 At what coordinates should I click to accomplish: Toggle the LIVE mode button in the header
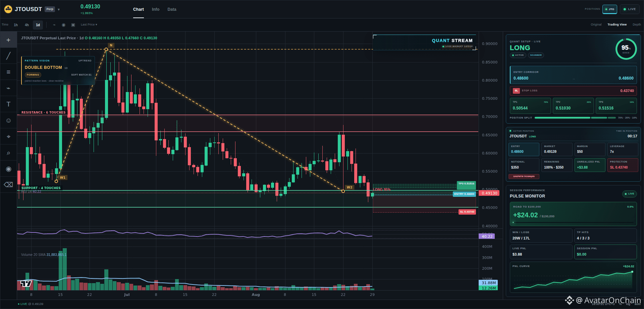[630, 9]
